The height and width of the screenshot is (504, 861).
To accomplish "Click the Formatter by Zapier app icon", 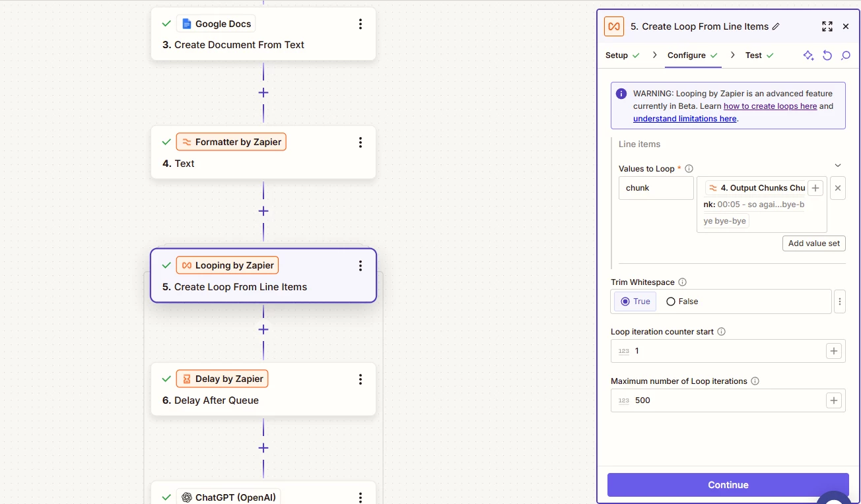I will pyautogui.click(x=186, y=142).
